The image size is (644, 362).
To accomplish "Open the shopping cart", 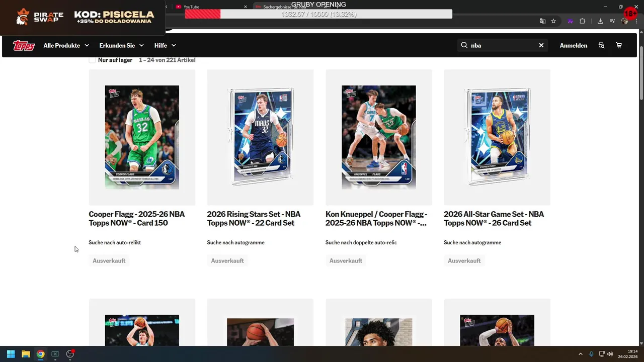I will coord(619,45).
